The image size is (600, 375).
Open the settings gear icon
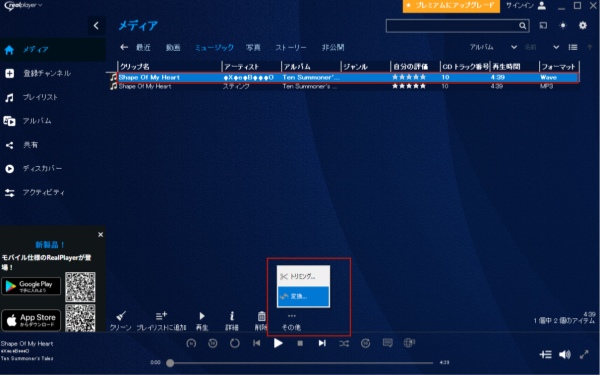(582, 26)
